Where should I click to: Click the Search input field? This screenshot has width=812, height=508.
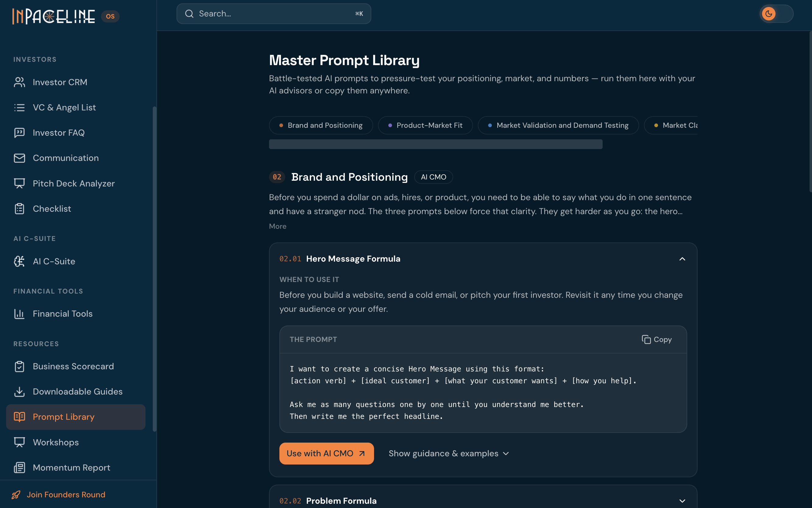[274, 14]
